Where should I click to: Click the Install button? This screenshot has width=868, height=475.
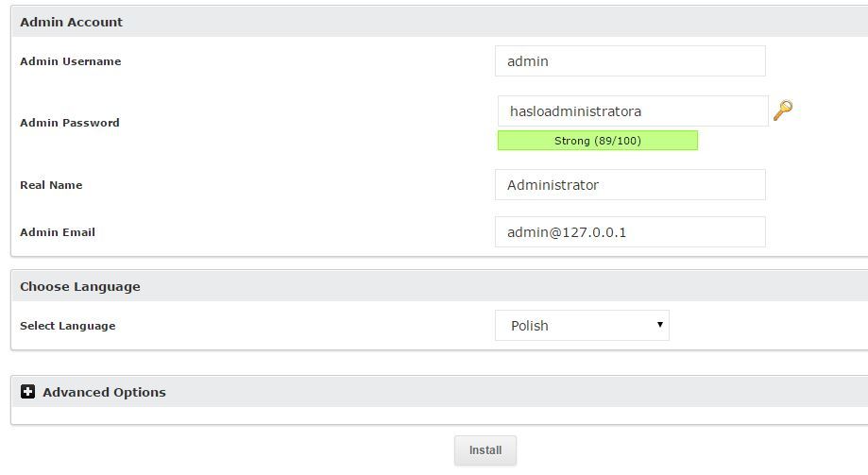coord(485,450)
